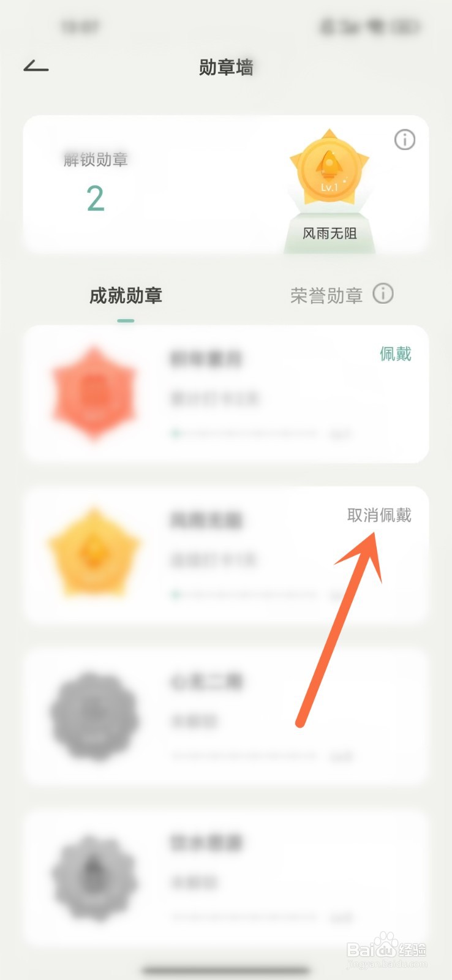The image size is (452, 980).
Task: Switch to 成就勋章 tab
Action: pos(126,296)
